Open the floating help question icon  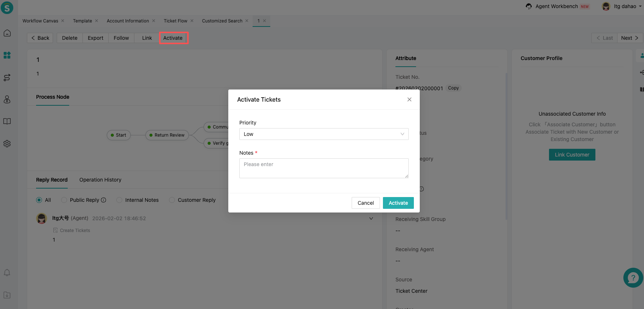coord(633,278)
